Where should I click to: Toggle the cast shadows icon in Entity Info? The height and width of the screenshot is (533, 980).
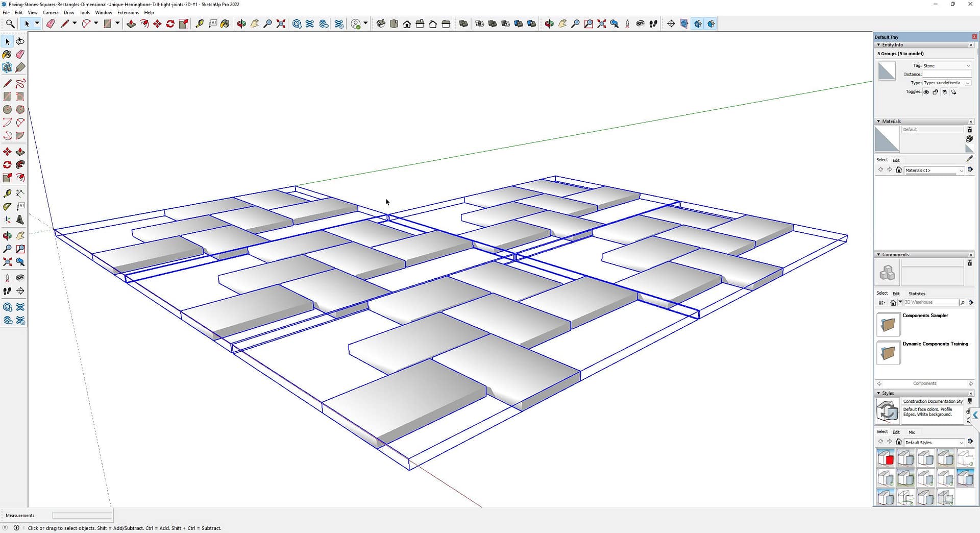point(954,92)
